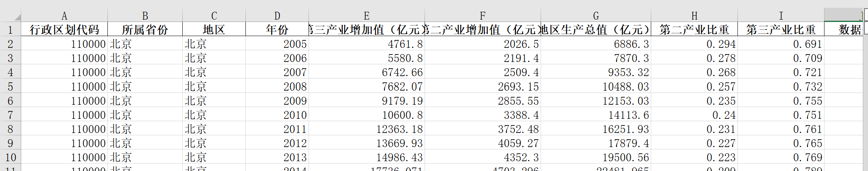Select column C header
Viewport: 868px width, 171px height.
pos(214,16)
